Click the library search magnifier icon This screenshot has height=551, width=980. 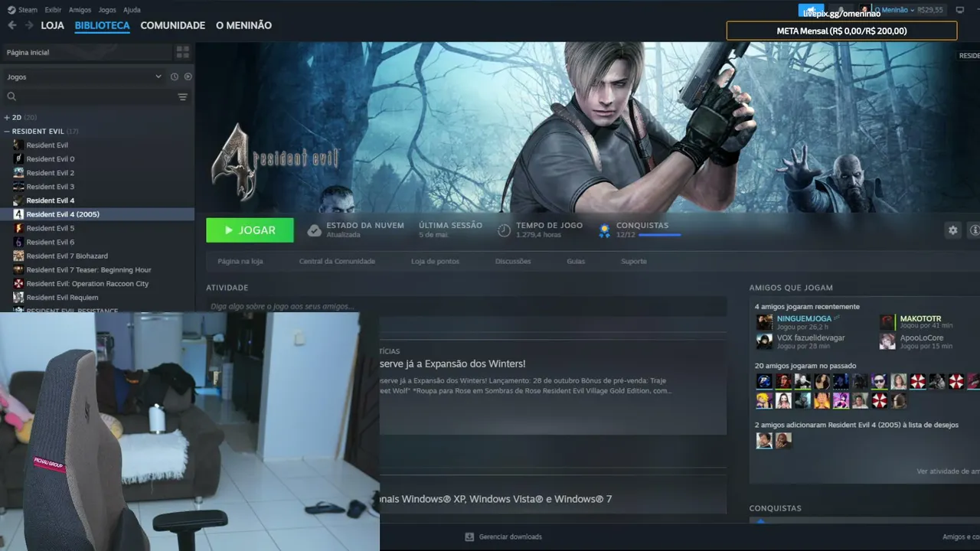click(x=11, y=96)
